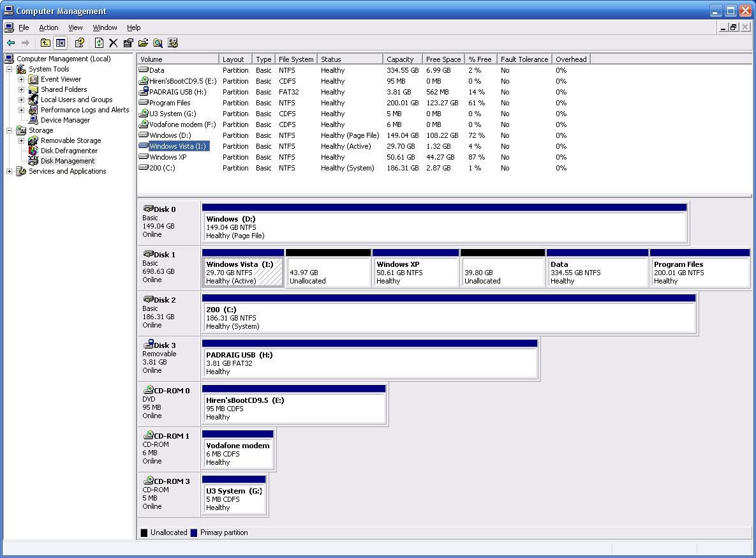Select the Storage item in tree

click(41, 130)
